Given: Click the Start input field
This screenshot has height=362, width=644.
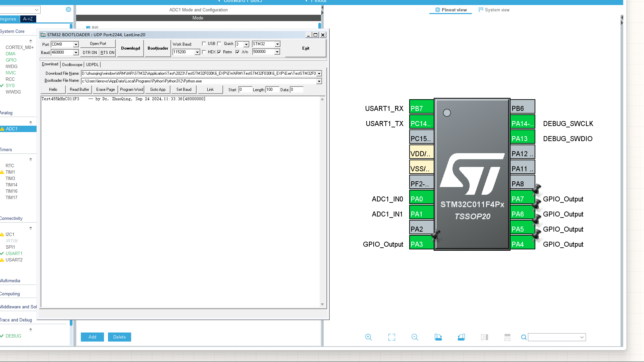Looking at the screenshot, I should (245, 89).
